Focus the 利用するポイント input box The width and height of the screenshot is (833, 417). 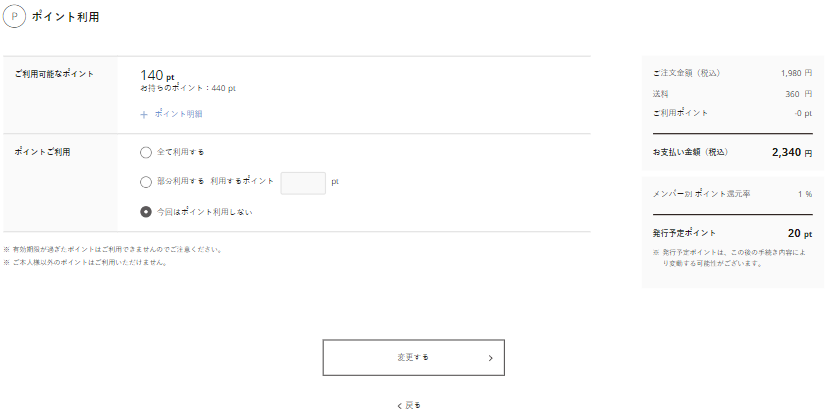(x=303, y=182)
